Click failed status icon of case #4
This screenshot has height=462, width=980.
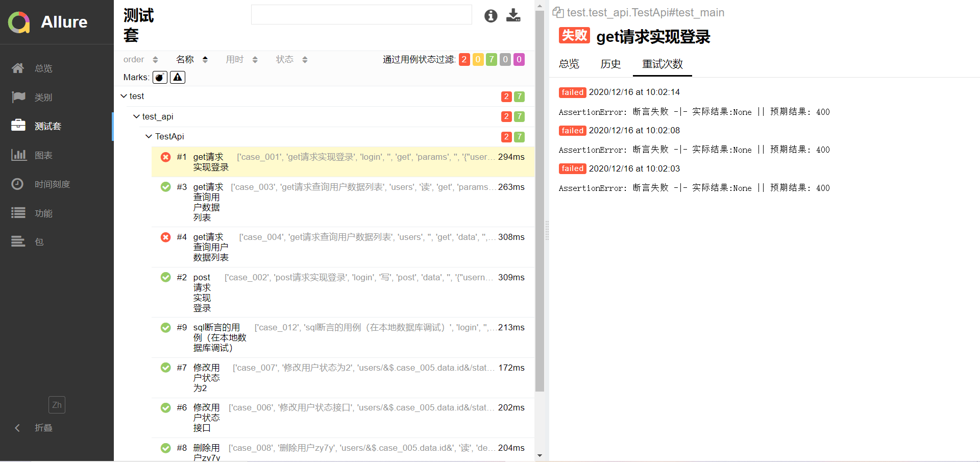(166, 237)
